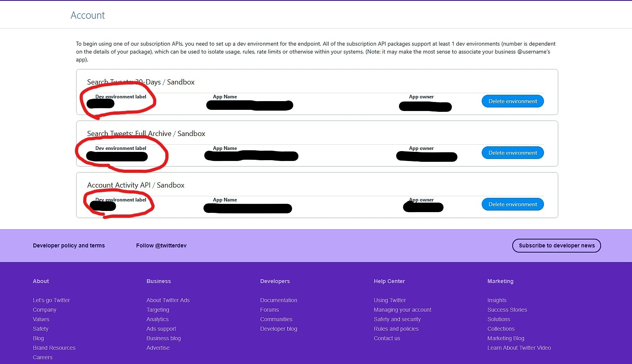The image size is (632, 364).
Task: Delete the Account Activity API environment
Action: coord(513,204)
